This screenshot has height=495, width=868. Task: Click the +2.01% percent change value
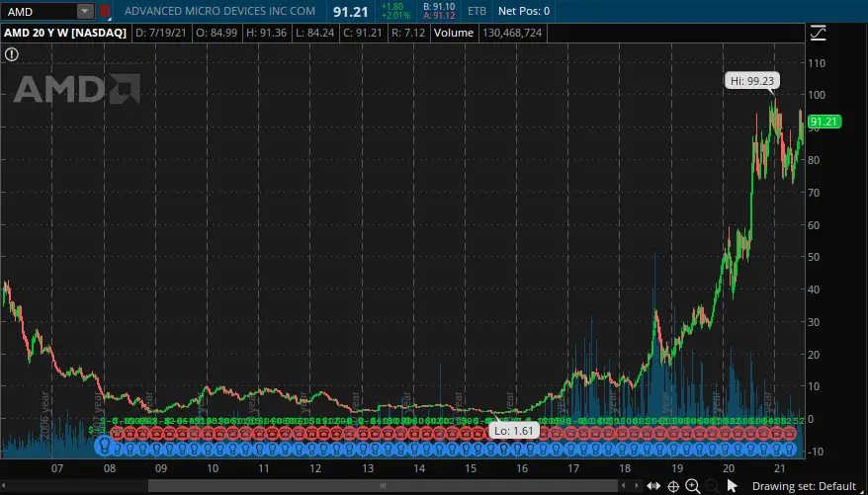pyautogui.click(x=394, y=15)
